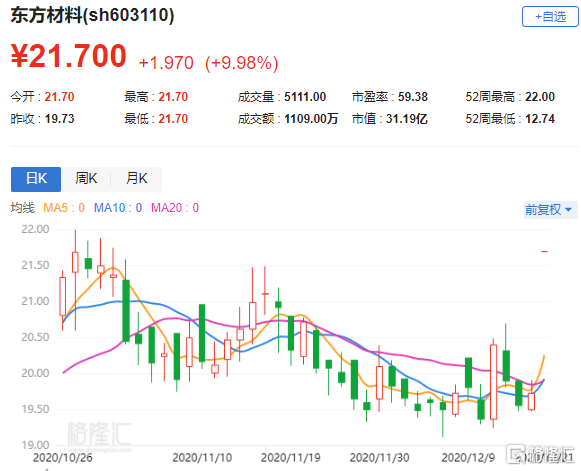Click the 52周最高 value 22.00
Viewport: 581px width, 471px height.
pyautogui.click(x=540, y=97)
